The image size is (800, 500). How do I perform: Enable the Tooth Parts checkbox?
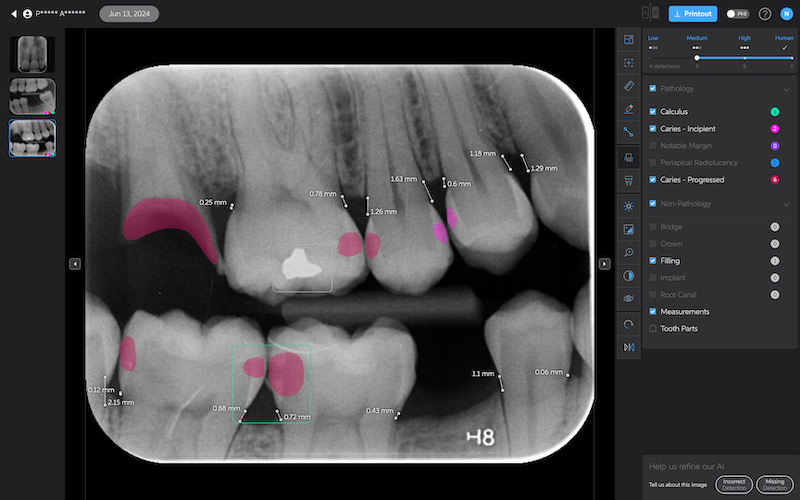(x=653, y=328)
